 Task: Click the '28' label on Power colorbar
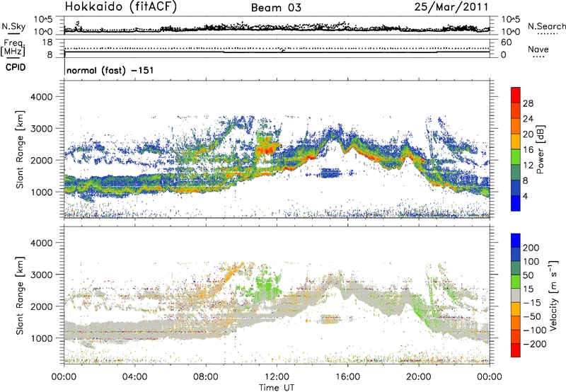528,103
